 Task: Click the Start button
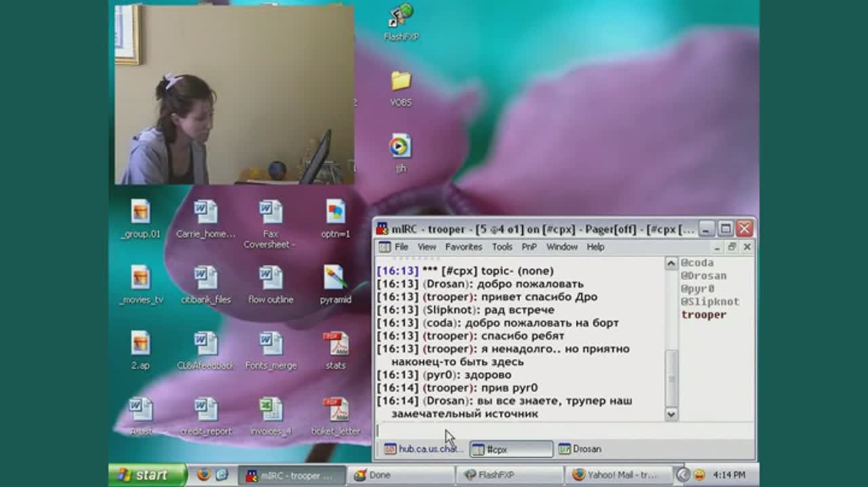pos(148,475)
